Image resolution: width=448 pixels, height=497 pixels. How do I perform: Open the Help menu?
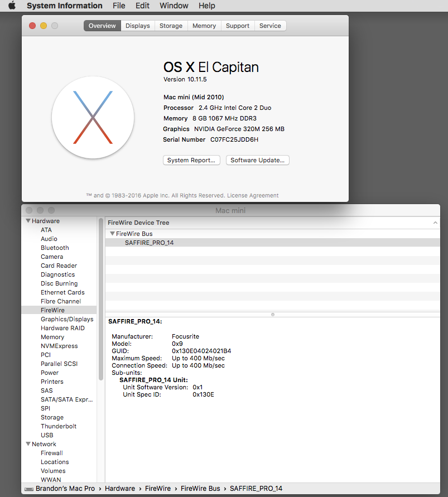[x=207, y=6]
